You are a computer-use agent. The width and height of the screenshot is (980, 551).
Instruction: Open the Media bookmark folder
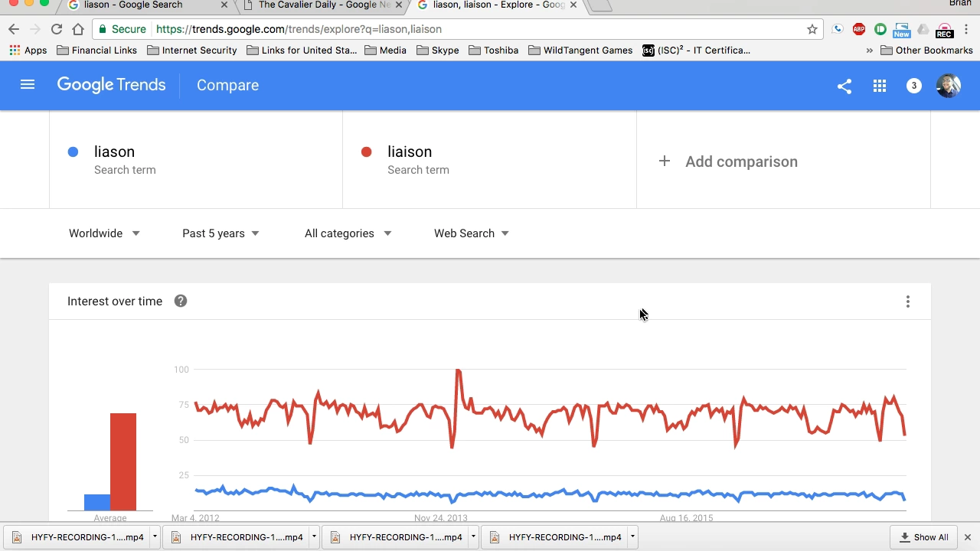coord(385,51)
